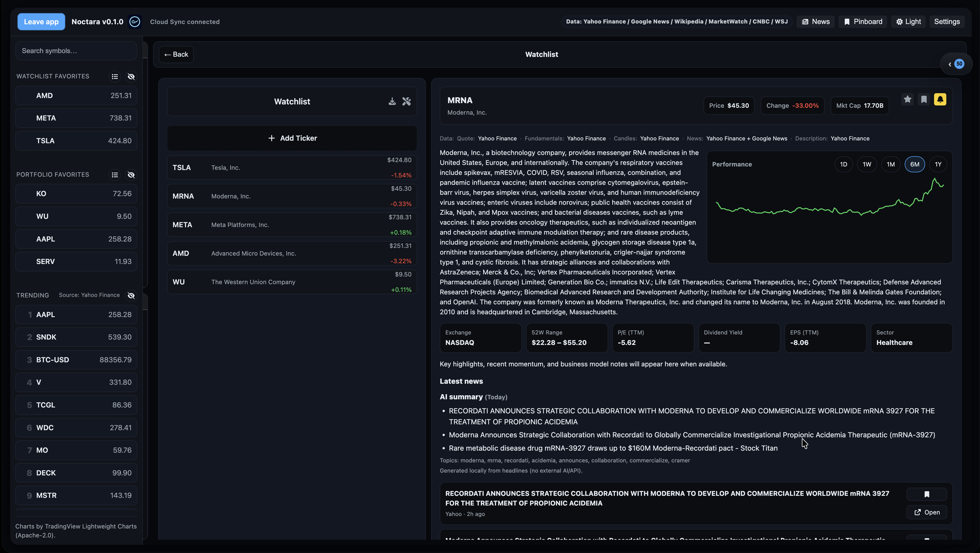Open the watchlist edit tools icon
980x553 pixels.
[406, 101]
